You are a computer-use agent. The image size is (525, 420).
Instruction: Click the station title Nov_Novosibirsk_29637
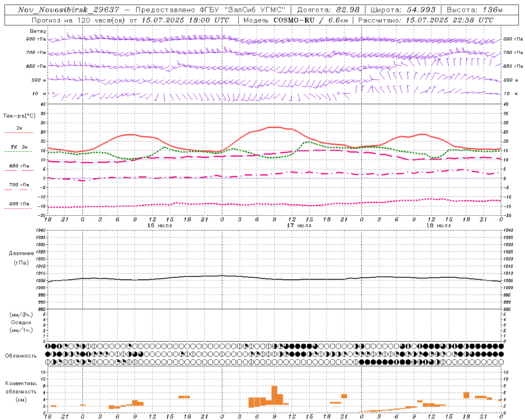tap(69, 10)
